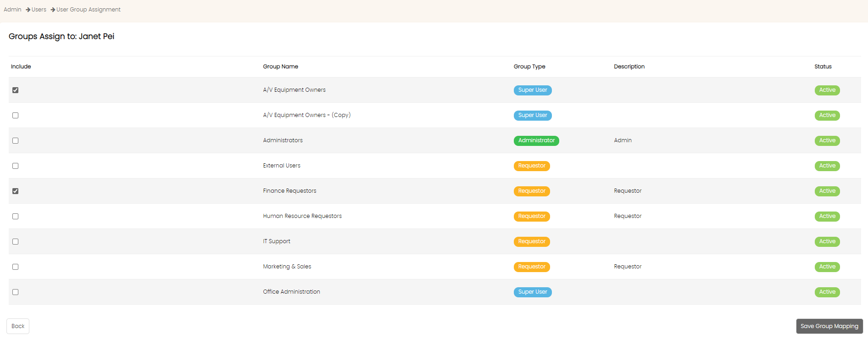
Task: Click the Admin description in Administrators row
Action: 623,140
